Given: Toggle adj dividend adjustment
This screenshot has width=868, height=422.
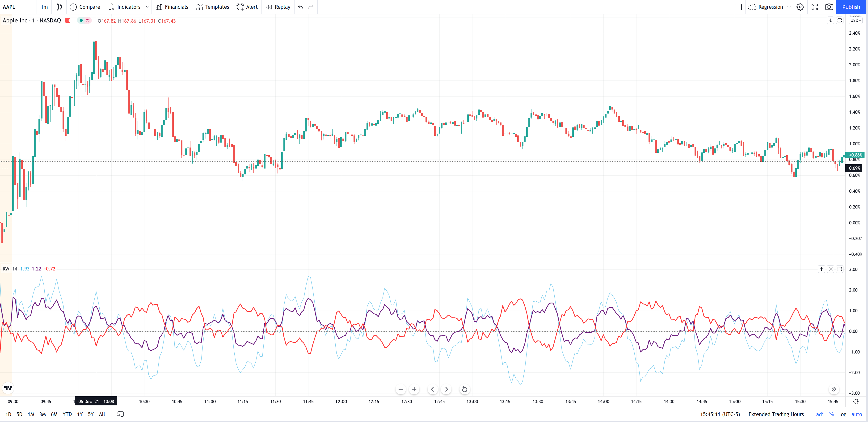Looking at the screenshot, I should 819,414.
